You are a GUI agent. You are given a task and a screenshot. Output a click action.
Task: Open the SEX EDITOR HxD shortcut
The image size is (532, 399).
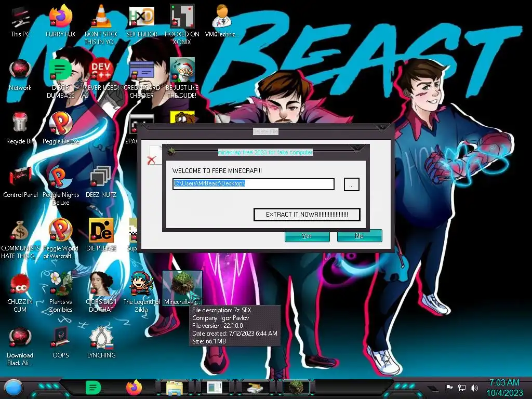[x=142, y=21]
